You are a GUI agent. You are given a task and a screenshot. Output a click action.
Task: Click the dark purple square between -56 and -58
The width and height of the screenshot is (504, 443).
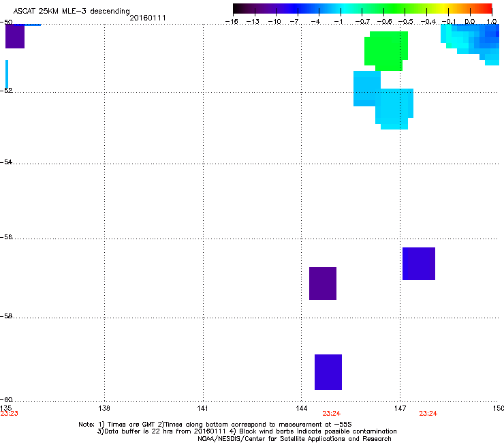coord(323,284)
